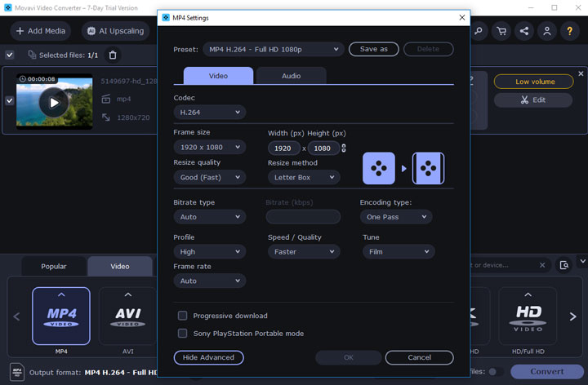Click the Width (px) input field

284,148
